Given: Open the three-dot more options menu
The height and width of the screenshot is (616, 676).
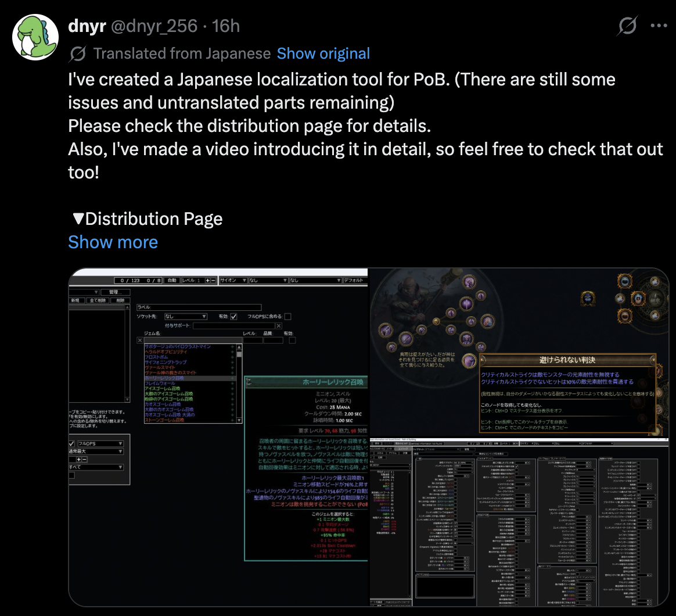Looking at the screenshot, I should coord(659,26).
